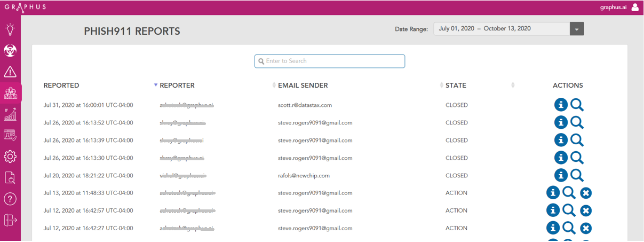The height and width of the screenshot is (242, 644).
Task: Sort by the REPORTER column header
Action: [177, 85]
